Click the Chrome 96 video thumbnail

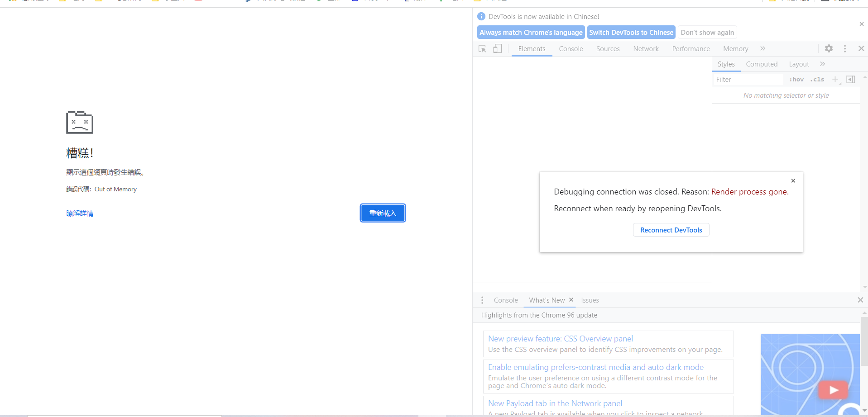point(810,375)
